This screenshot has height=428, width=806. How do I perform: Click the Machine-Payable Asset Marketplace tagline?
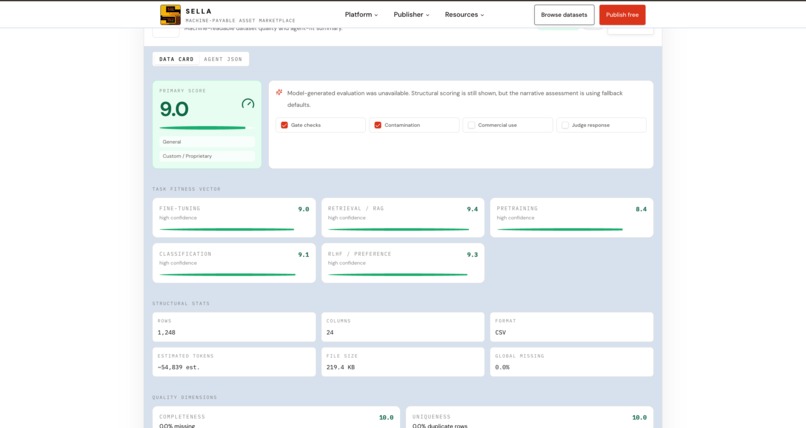[241, 21]
